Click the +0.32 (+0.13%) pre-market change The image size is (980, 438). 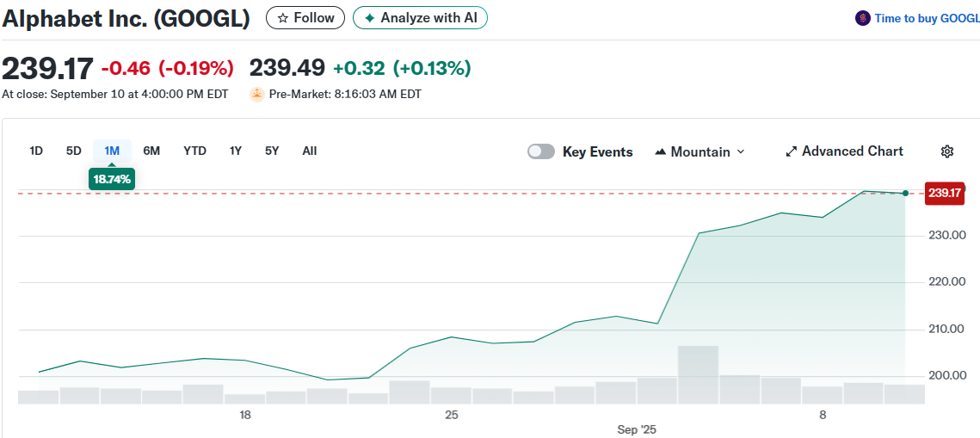point(402,68)
